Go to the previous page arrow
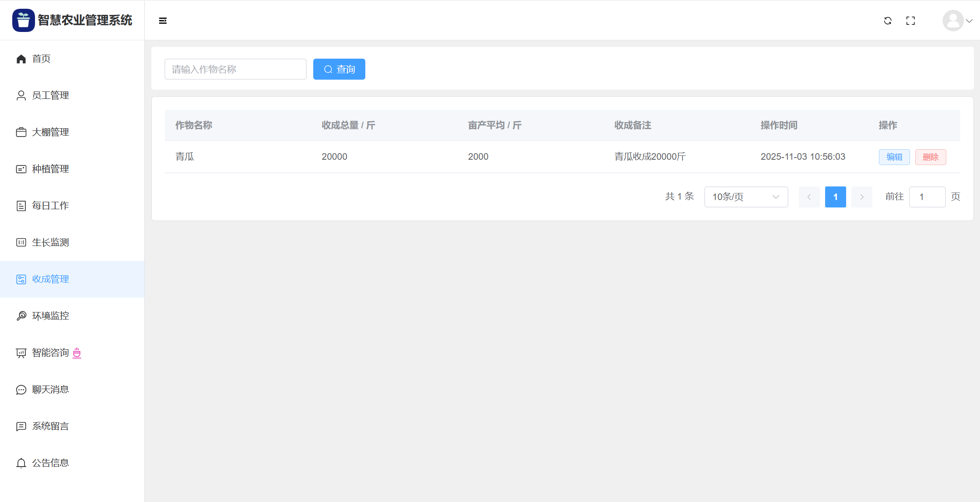This screenshot has width=980, height=502. click(809, 197)
